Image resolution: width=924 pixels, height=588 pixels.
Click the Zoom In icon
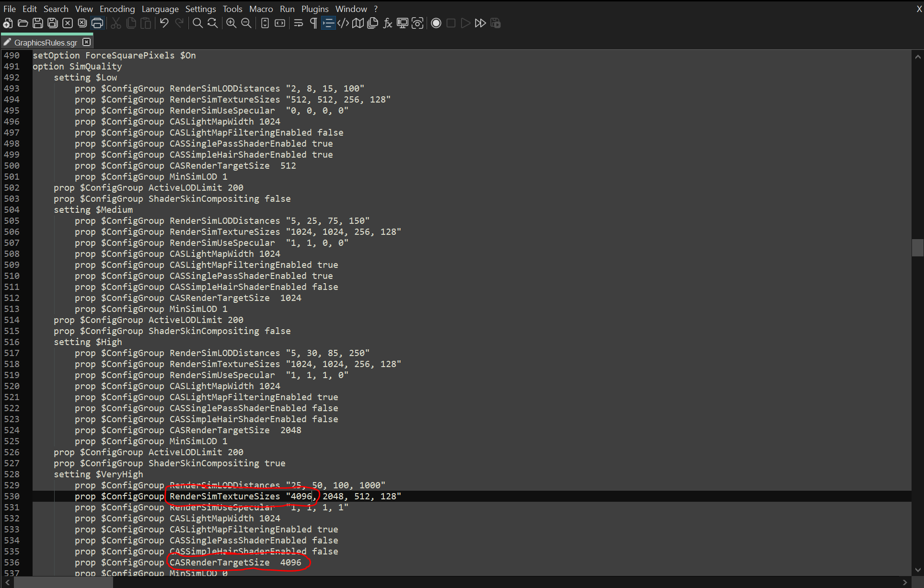[x=231, y=23]
